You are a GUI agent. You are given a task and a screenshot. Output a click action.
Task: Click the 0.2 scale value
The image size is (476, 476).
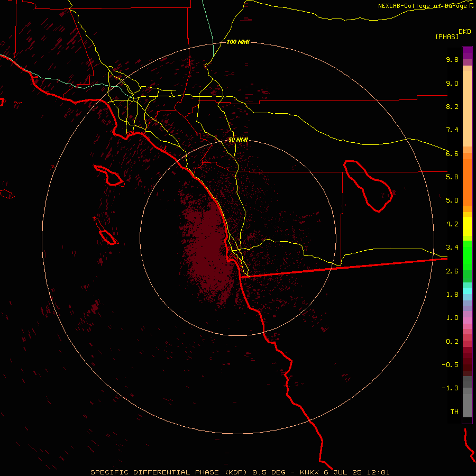tap(452, 342)
